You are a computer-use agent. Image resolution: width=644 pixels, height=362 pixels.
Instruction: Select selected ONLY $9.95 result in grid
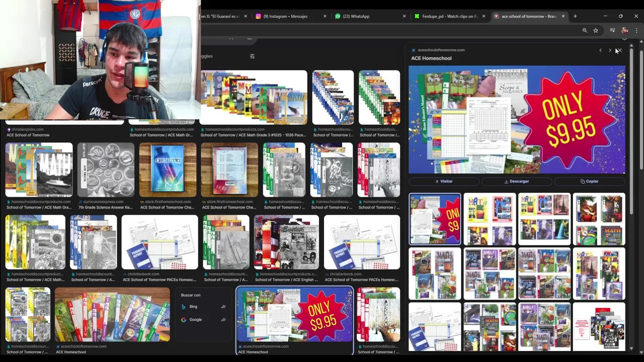point(294,314)
